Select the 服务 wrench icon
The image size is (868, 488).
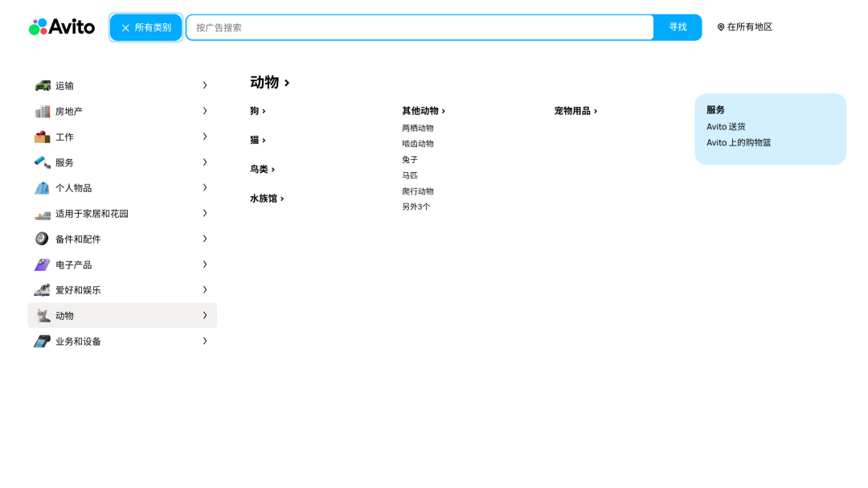click(x=42, y=162)
